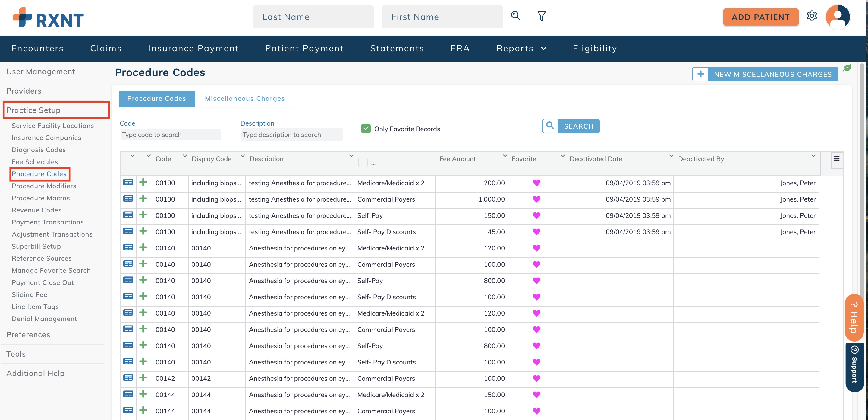Image resolution: width=868 pixels, height=420 pixels.
Task: Open Eligibility menu item
Action: pos(595,48)
